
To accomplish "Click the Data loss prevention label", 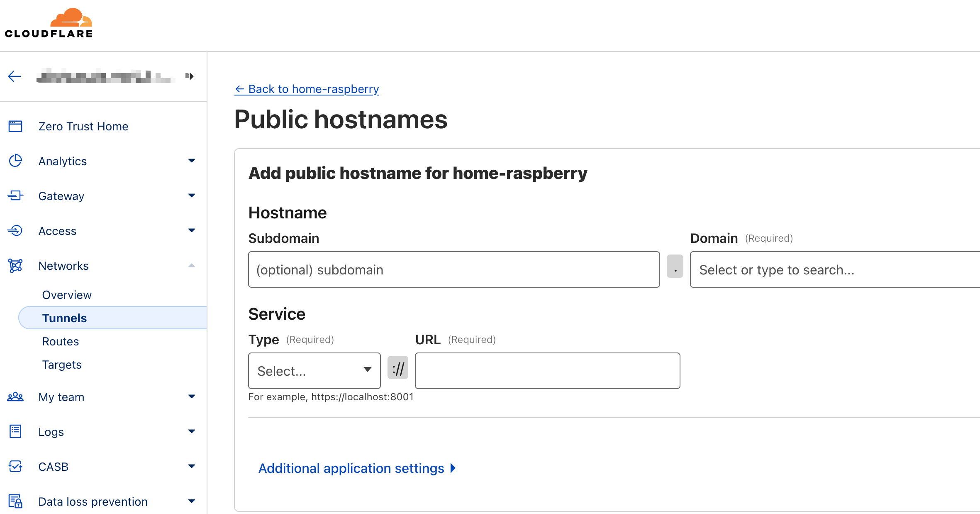I will (x=93, y=502).
